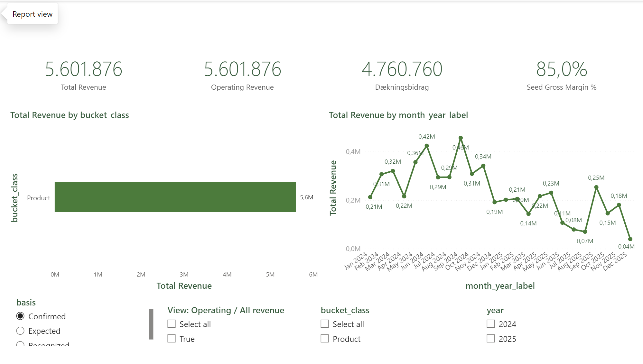Click the 0,07M data label
This screenshot has width=643, height=364.
pyautogui.click(x=585, y=241)
